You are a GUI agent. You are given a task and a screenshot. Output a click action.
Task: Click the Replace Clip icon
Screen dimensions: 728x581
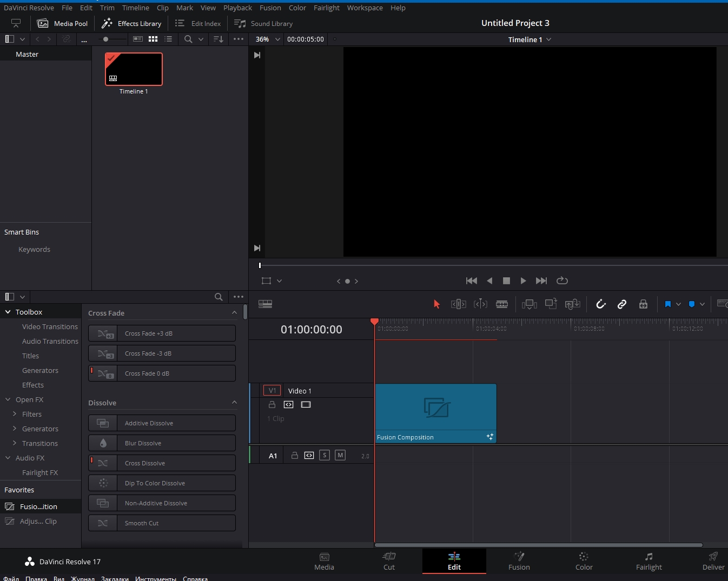572,304
